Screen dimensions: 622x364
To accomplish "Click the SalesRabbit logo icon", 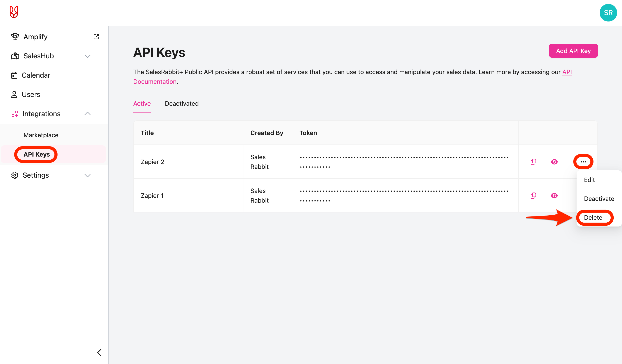I will coord(14,12).
